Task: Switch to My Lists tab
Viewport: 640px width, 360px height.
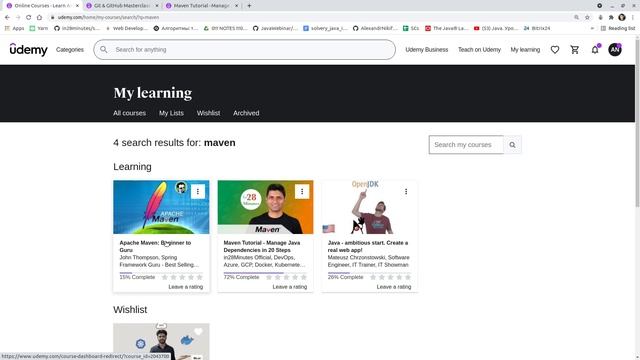Action: [x=171, y=113]
